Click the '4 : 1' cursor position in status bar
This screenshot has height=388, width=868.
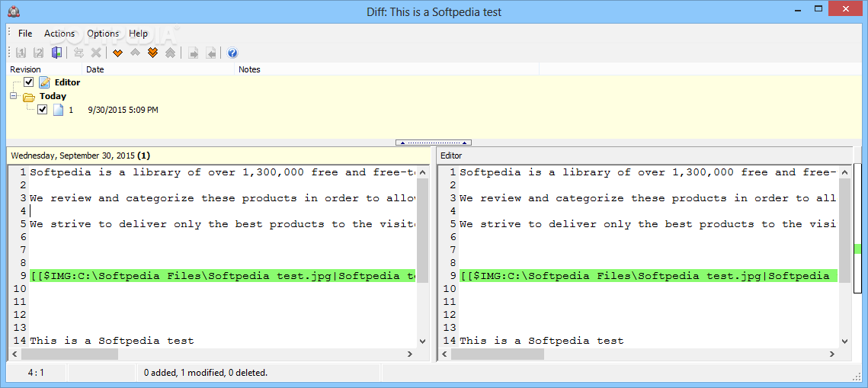tap(36, 373)
